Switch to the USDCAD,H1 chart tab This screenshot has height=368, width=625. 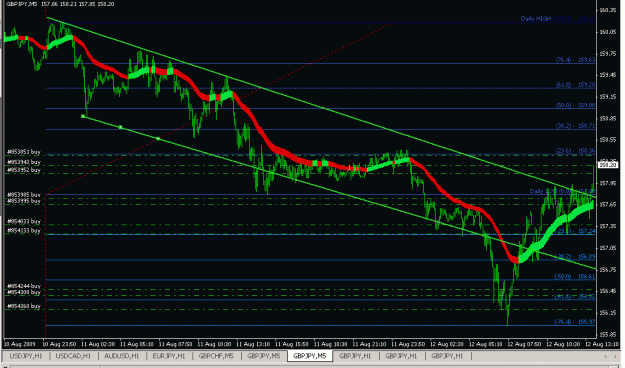tap(73, 356)
